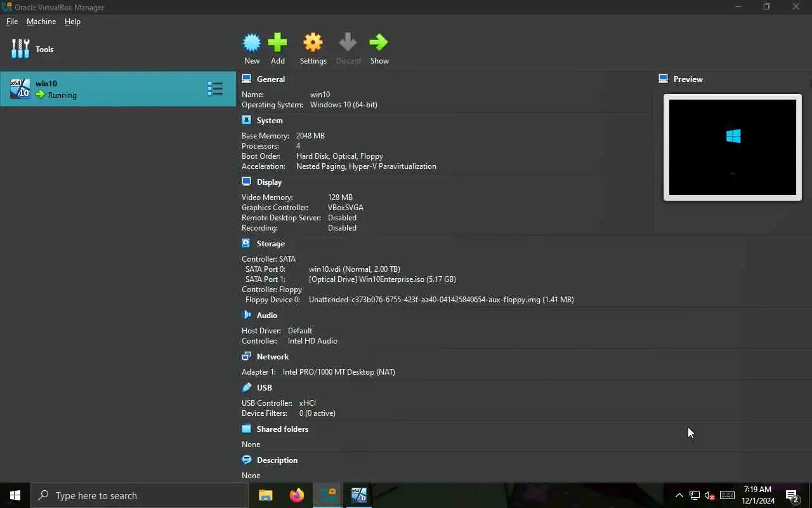Viewport: 812px width, 508px height.
Task: Switch to win10 VM window taskbar icon
Action: tap(359, 495)
